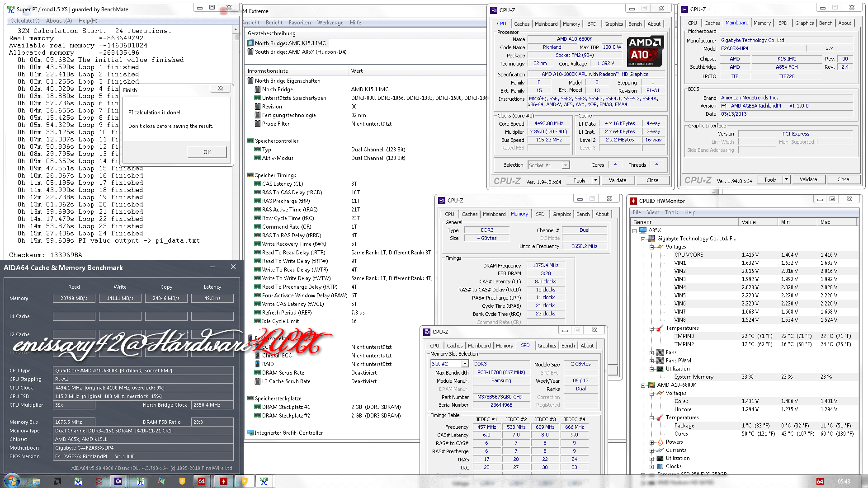Click Tools button in CPU-Z CPU window
Screen dimensions: 868x488
click(579, 180)
